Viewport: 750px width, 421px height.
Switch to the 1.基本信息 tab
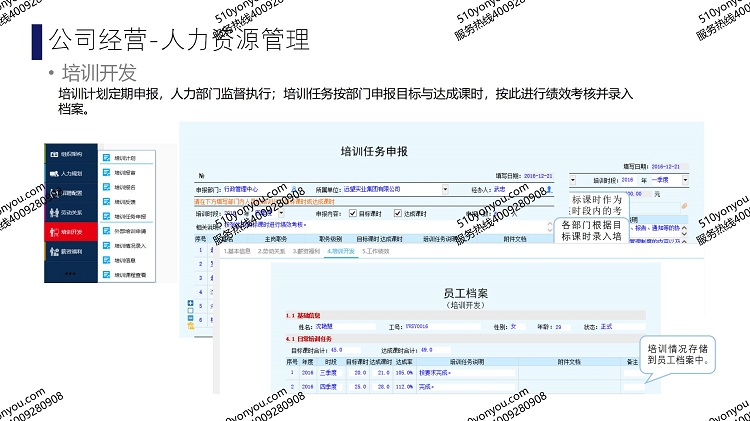click(237, 251)
